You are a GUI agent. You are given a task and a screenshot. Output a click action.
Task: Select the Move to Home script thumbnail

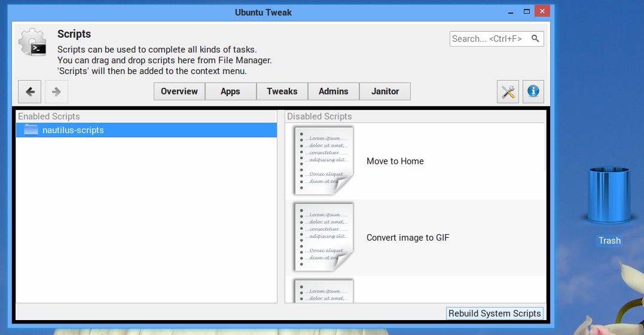pyautogui.click(x=323, y=161)
